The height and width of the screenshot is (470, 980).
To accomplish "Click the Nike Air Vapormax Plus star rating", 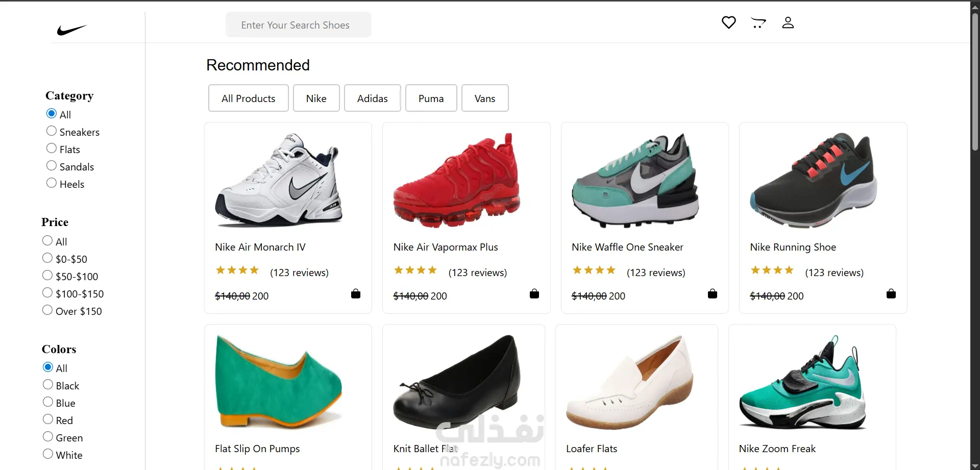I will click(x=415, y=270).
